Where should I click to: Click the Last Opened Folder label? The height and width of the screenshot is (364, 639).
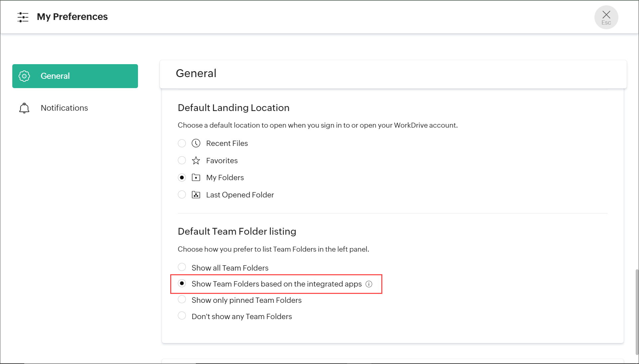click(240, 195)
